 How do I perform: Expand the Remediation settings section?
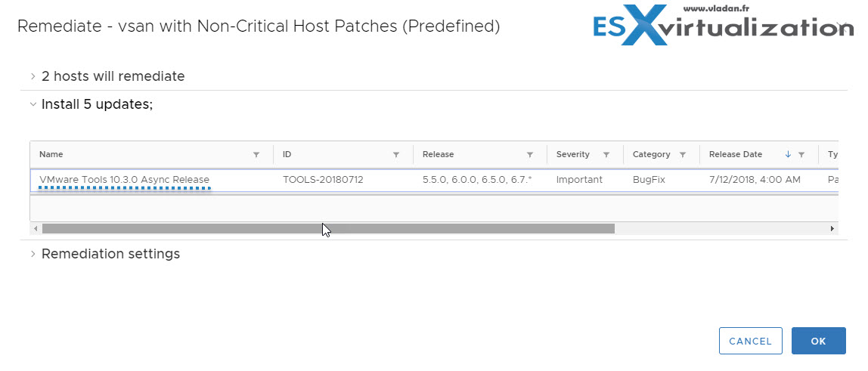105,254
